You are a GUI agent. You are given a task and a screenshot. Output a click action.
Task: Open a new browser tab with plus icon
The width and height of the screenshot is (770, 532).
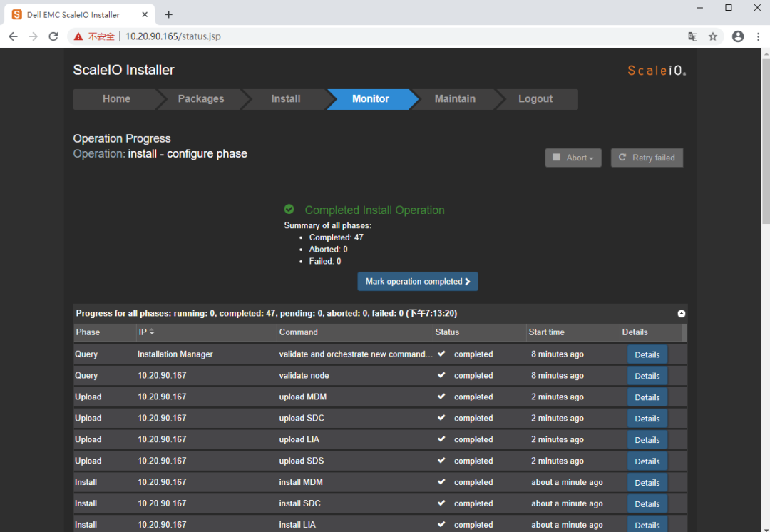pyautogui.click(x=168, y=14)
